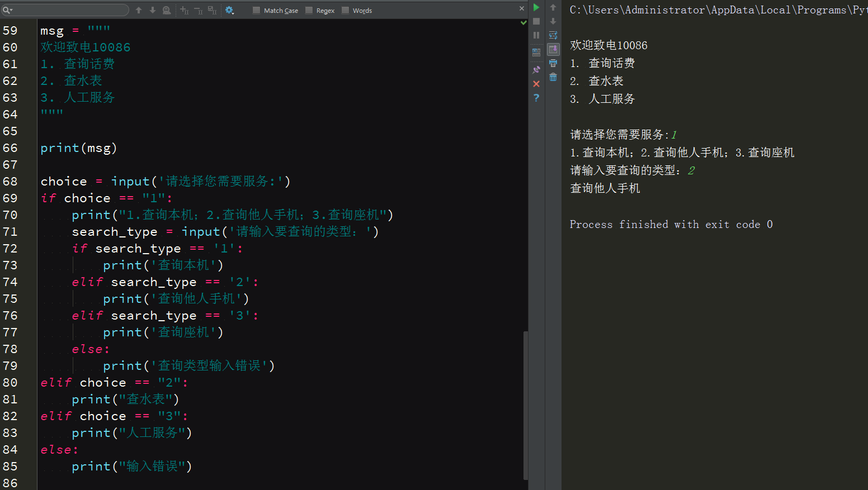The image size is (868, 490).
Task: Enable the Regex checkbox
Action: click(309, 10)
